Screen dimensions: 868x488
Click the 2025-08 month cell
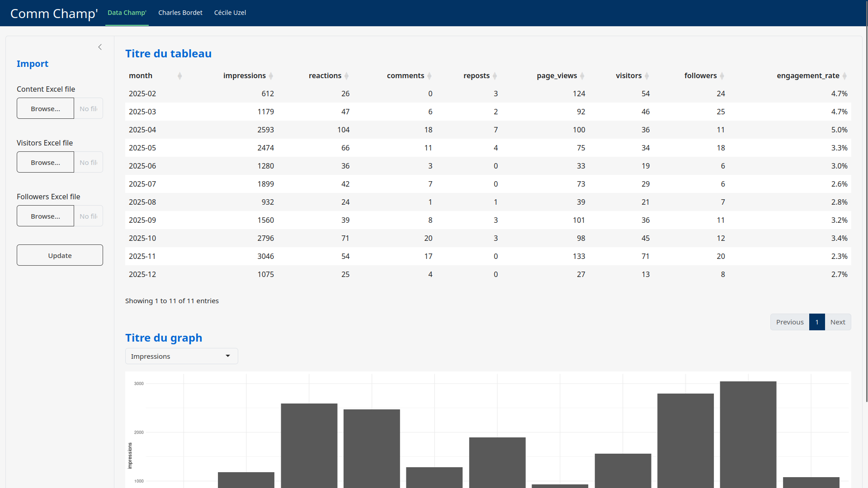click(142, 202)
